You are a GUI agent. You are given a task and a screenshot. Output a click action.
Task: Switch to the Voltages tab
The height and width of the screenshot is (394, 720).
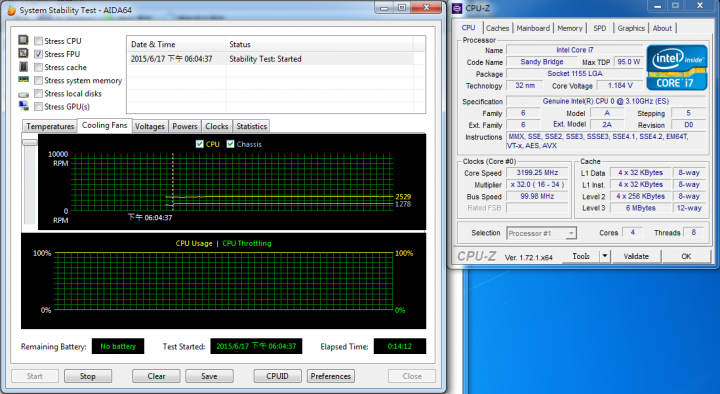click(150, 126)
